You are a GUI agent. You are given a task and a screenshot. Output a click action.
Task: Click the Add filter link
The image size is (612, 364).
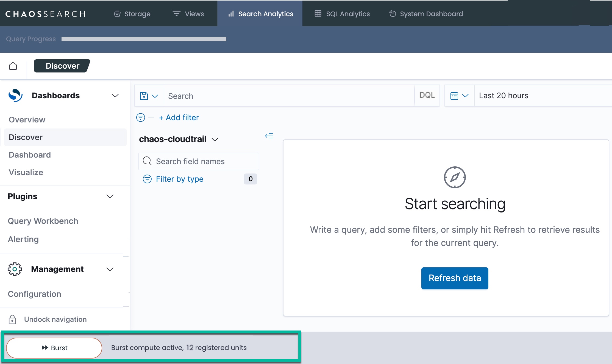point(179,117)
